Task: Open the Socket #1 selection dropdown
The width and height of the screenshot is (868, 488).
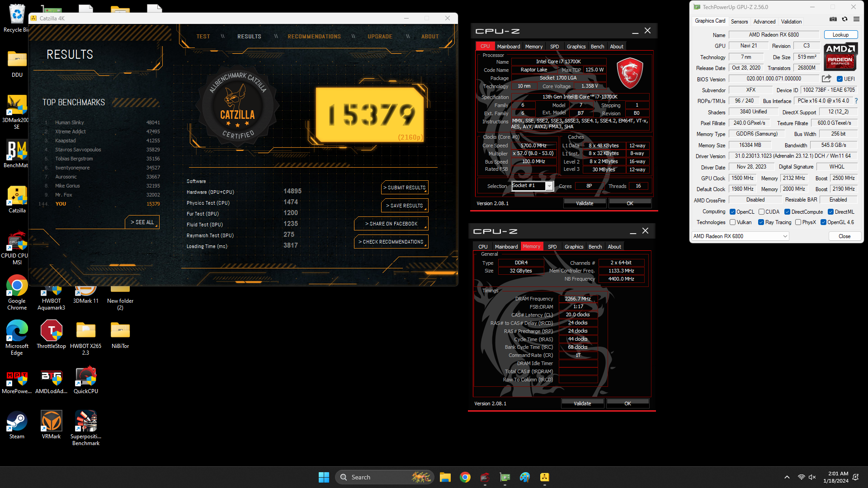Action: [532, 186]
